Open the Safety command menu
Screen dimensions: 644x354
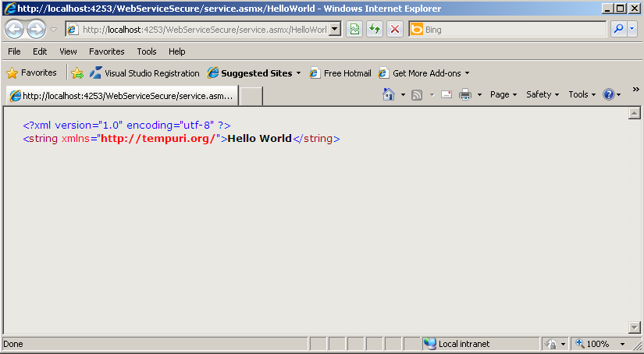[543, 94]
